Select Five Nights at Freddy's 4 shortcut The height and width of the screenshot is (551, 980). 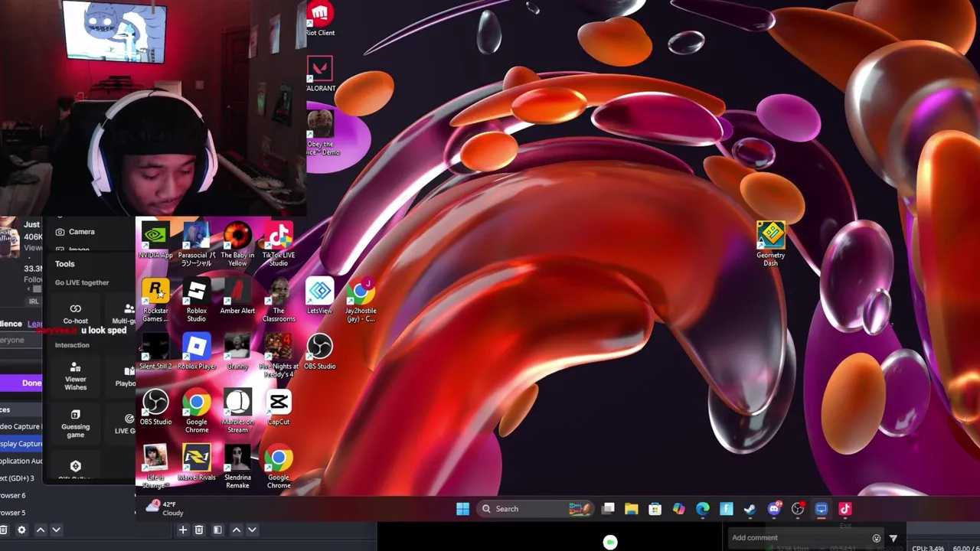[x=279, y=356]
